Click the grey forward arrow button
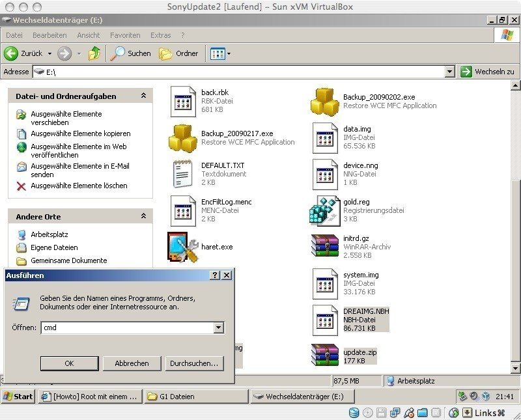This screenshot has width=521, height=420. (64, 53)
